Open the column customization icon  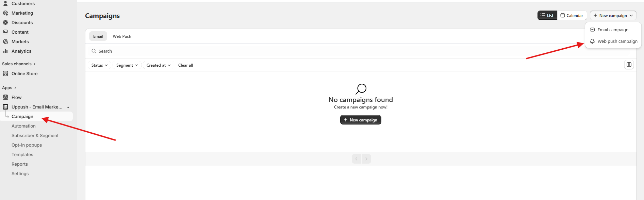click(x=629, y=65)
